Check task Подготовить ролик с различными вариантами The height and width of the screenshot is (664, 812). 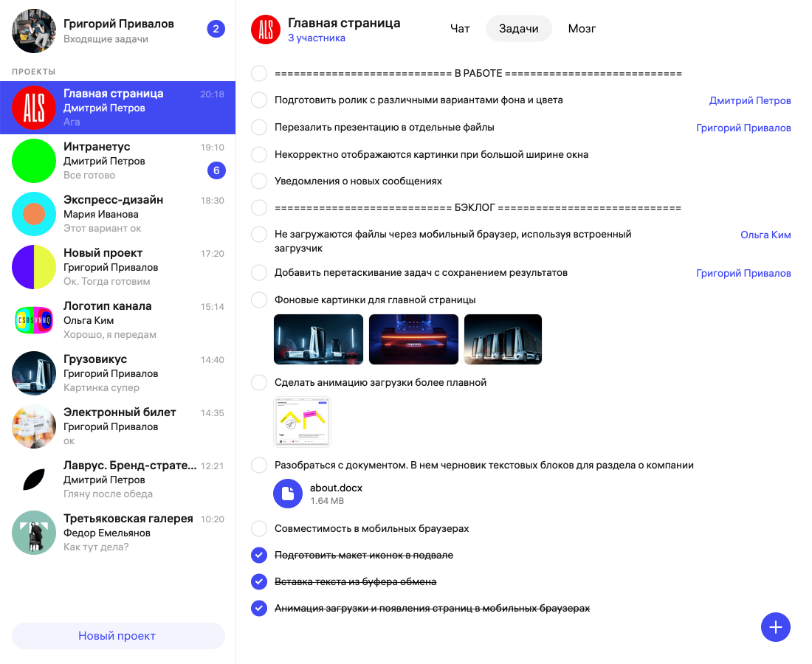coord(259,100)
